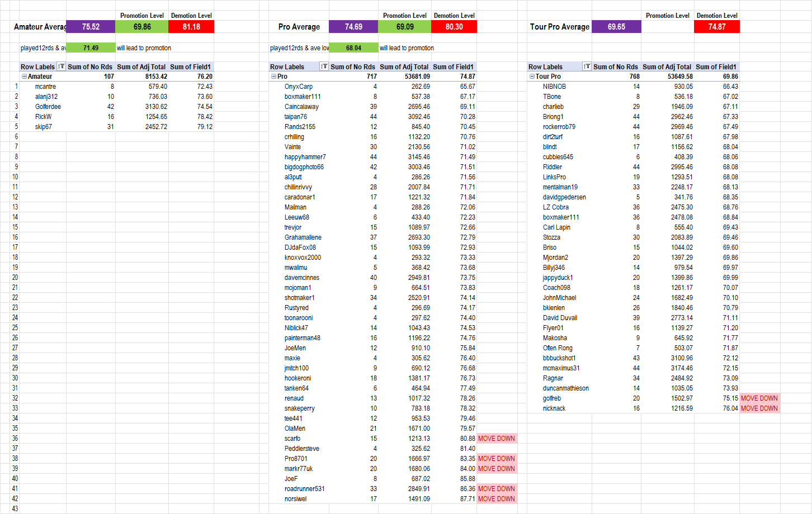This screenshot has height=514, width=812.
Task: Select the Sum of No Rds header in Amateur table
Action: click(x=90, y=66)
